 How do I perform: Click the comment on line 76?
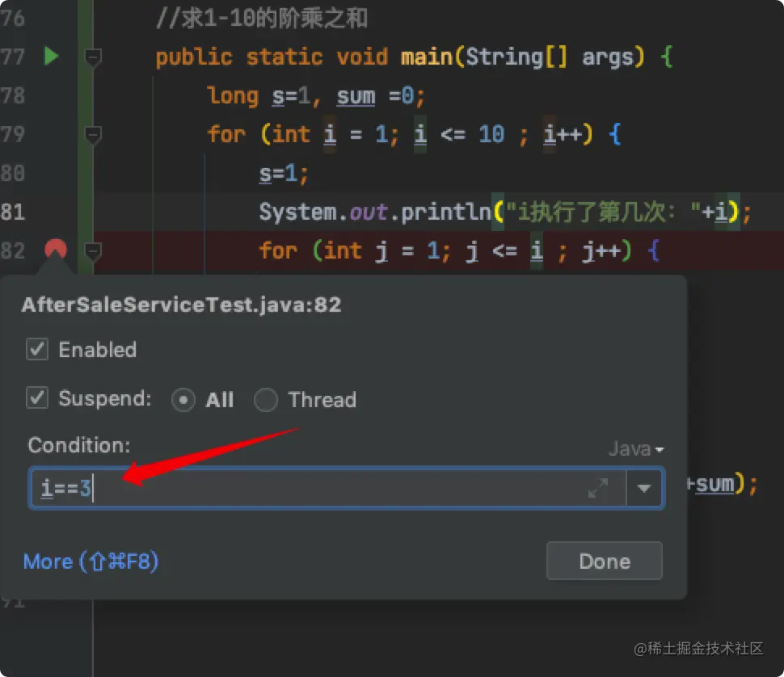pyautogui.click(x=262, y=18)
